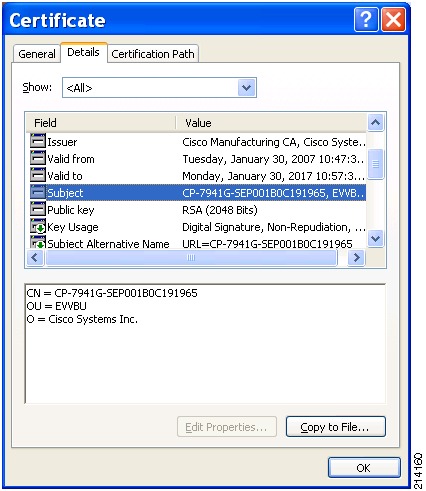Click the Copy to File button

pos(336,426)
